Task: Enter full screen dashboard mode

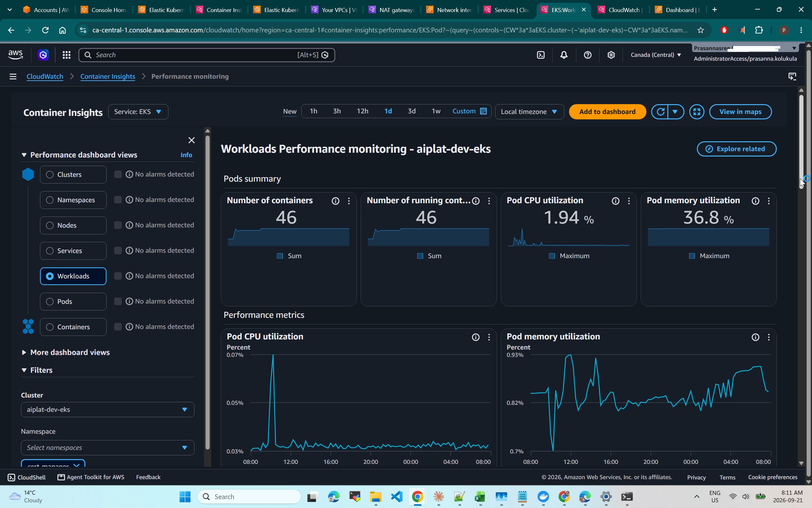Action: click(x=697, y=111)
